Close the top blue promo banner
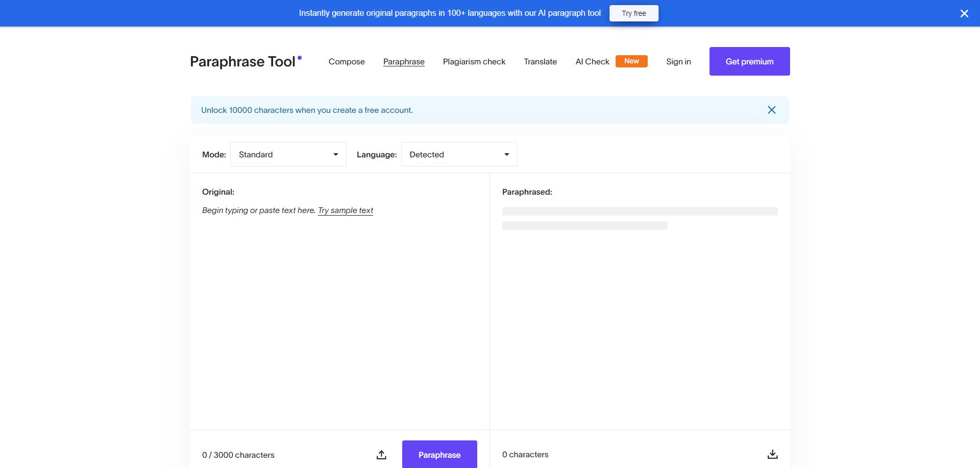This screenshot has width=980, height=468. point(964,13)
